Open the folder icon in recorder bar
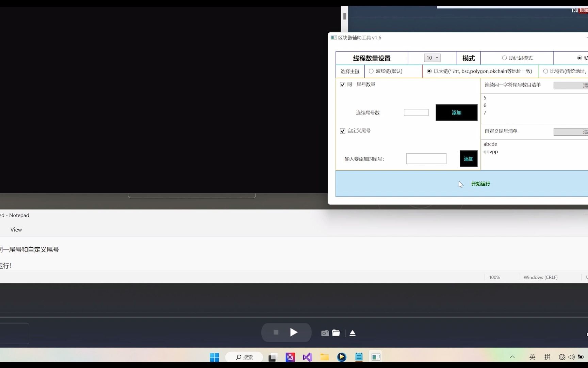588x368 pixels. click(x=336, y=333)
